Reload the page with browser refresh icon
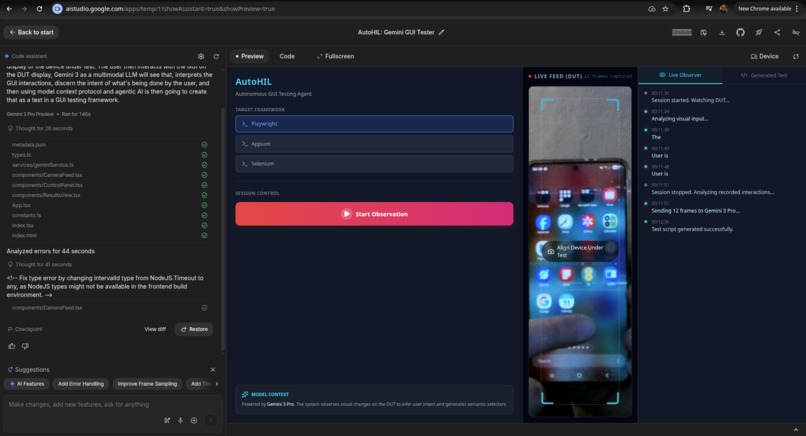806x436 pixels. click(40, 9)
